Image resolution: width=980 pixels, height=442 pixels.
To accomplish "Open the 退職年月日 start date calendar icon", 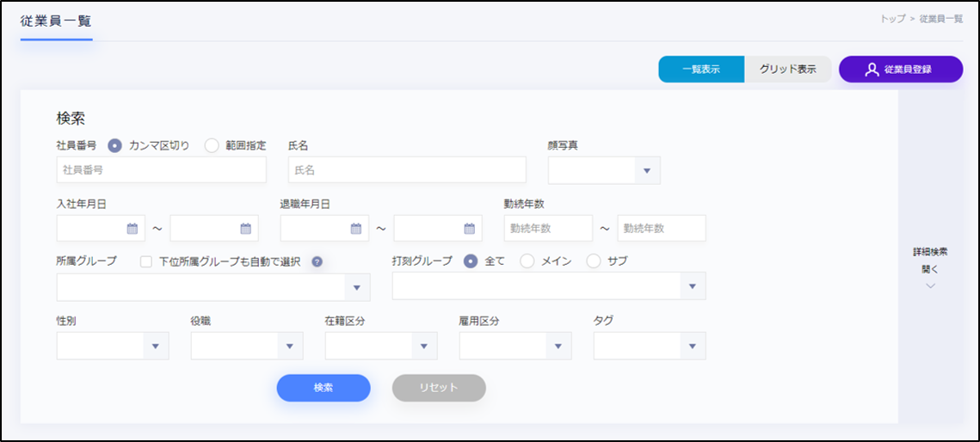I will pos(356,229).
